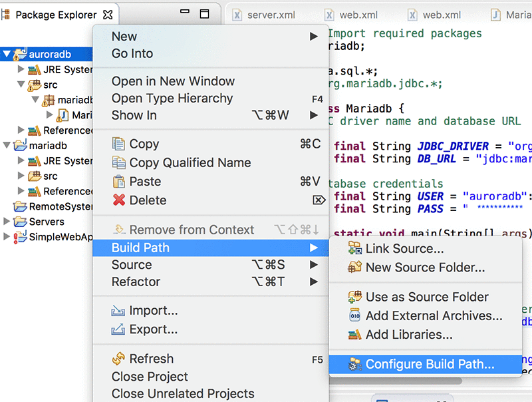Maximize the Package Explorer view

(x=205, y=14)
